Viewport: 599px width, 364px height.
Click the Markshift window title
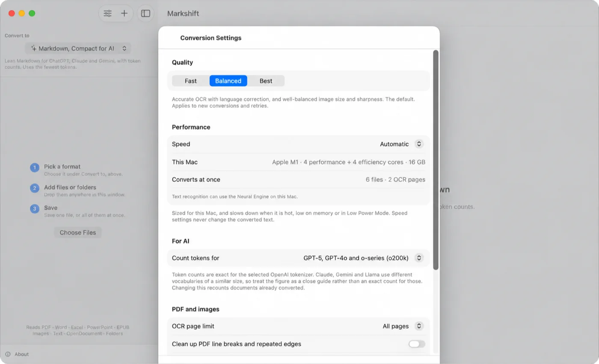tap(183, 13)
